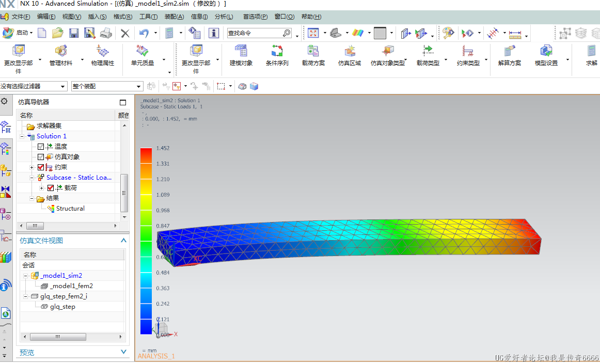Maximize the 仿真导航器 panel square button
Image resolution: width=600 pixels, height=364 pixels.
point(123,102)
